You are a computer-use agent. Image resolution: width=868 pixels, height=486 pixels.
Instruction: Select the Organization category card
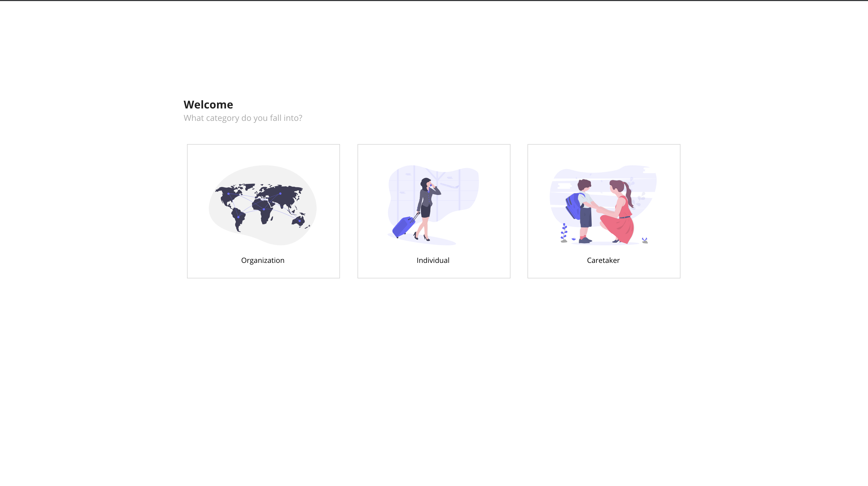pos(263,211)
